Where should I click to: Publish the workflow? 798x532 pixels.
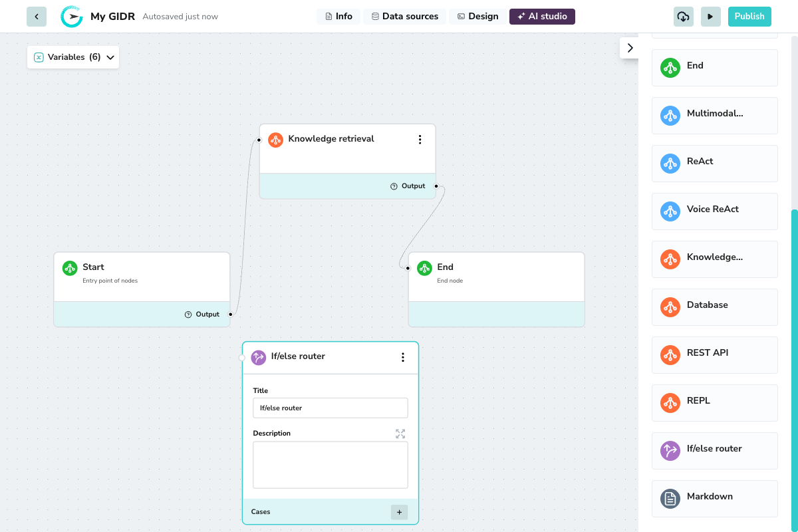pyautogui.click(x=749, y=16)
